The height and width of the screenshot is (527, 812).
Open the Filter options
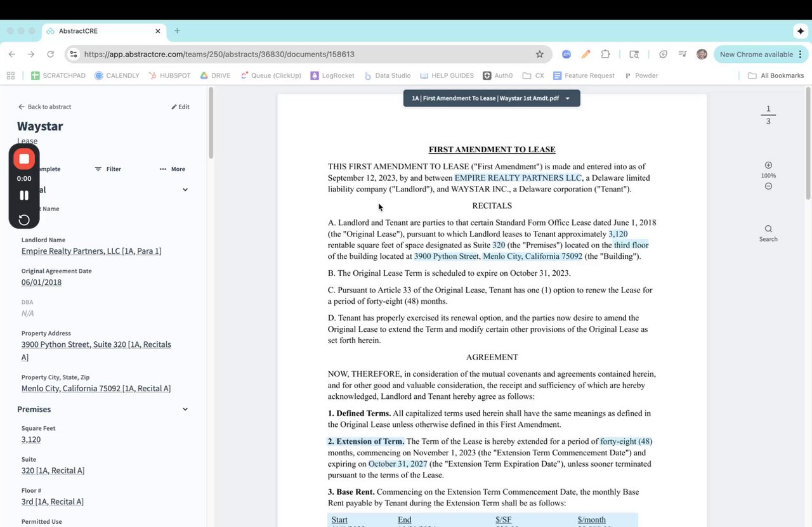click(x=108, y=169)
